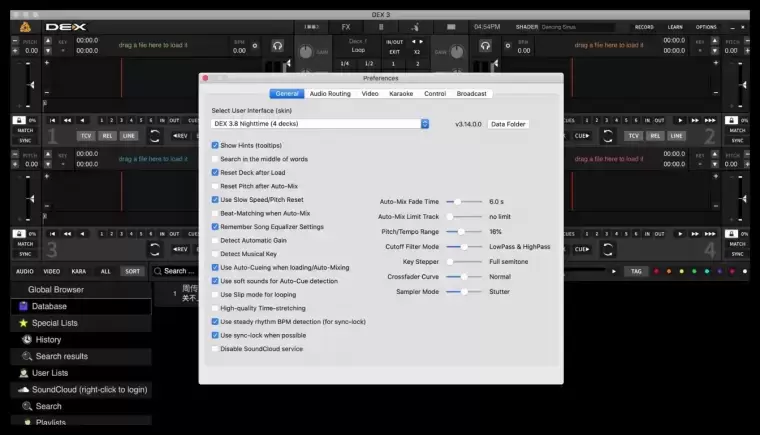The image size is (760, 435).
Task: Click deck 1 headphone cue icon
Action: tap(277, 46)
